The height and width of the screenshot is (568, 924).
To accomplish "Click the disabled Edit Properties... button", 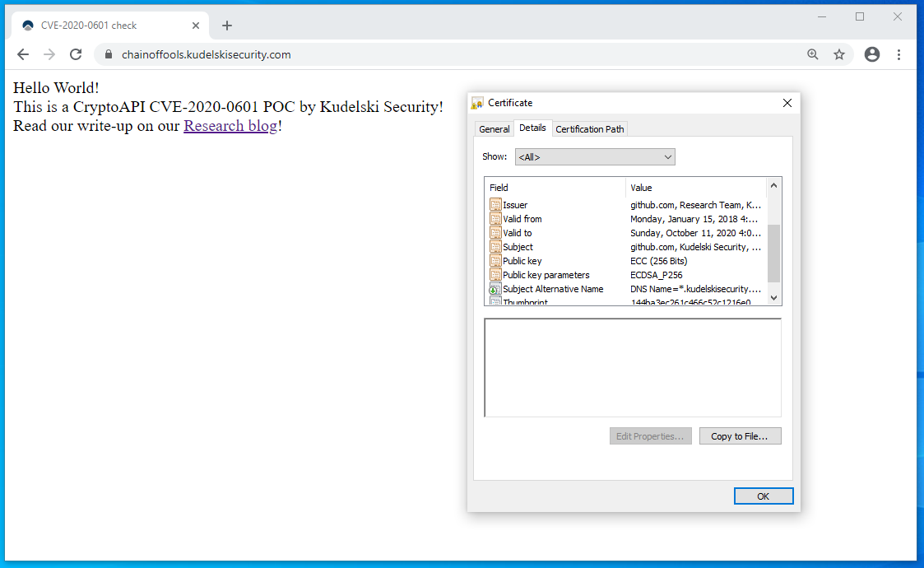I will point(651,436).
